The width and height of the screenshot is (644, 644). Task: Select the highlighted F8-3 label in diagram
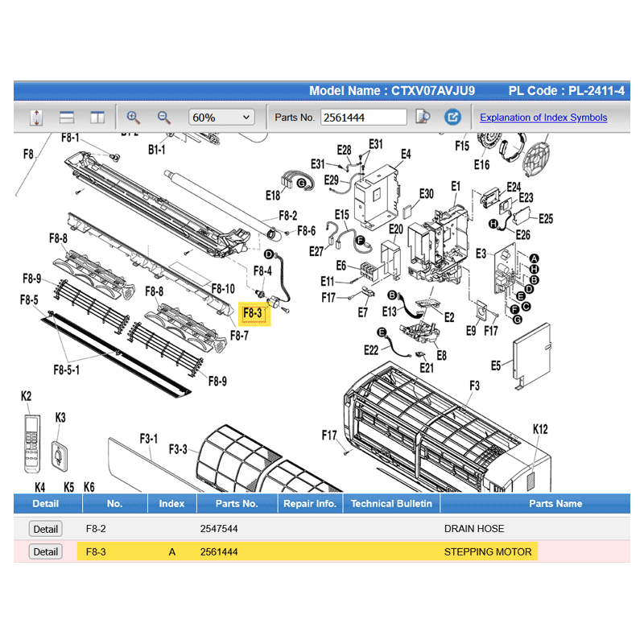[254, 313]
